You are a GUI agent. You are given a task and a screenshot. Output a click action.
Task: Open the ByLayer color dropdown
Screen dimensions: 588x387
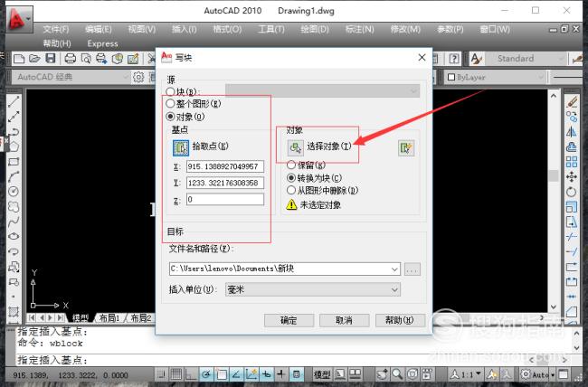(x=540, y=77)
